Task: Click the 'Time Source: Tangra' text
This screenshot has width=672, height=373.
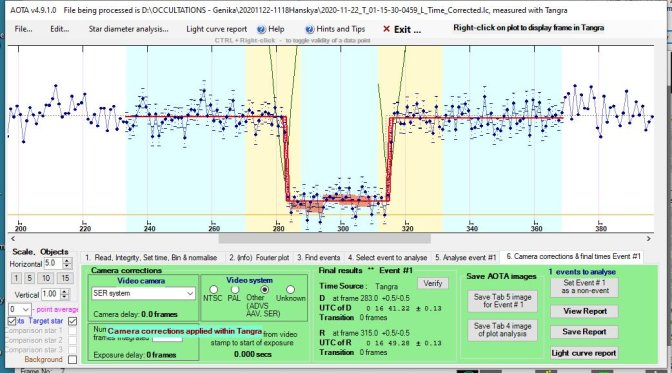Action: (359, 286)
